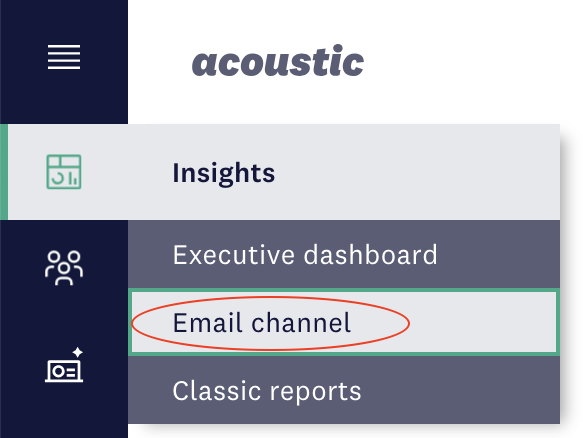Image resolution: width=583 pixels, height=438 pixels.
Task: Click green active indicator beside Insights
Action: click(x=4, y=172)
